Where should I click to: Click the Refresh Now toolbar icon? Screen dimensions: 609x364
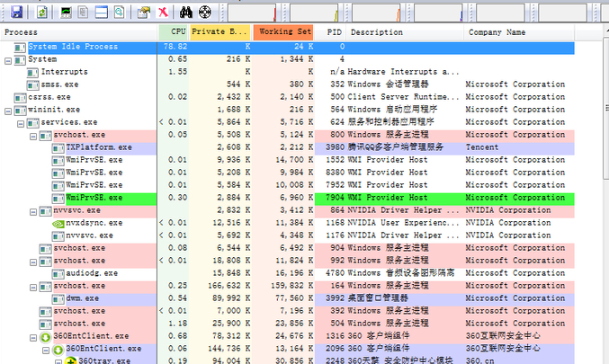click(40, 12)
